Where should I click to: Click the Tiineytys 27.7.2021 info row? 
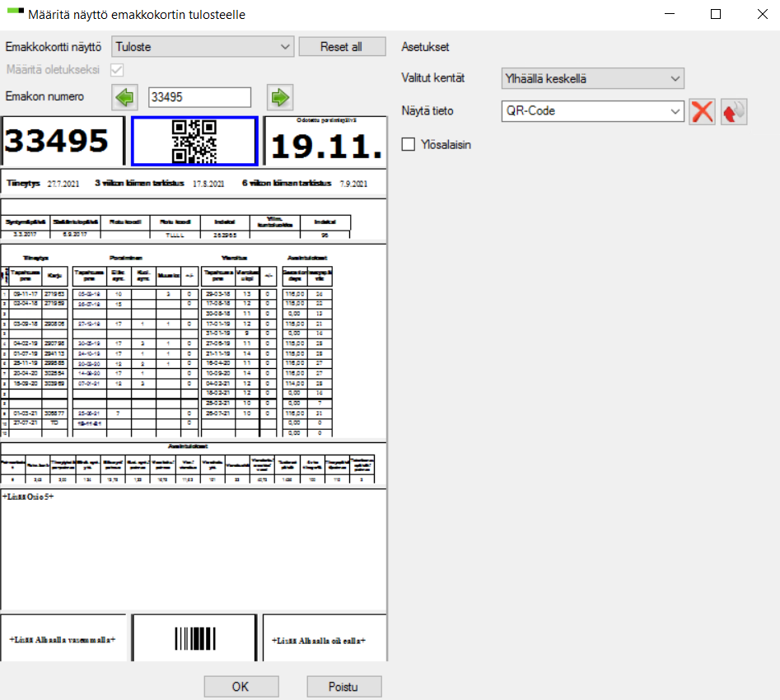tap(194, 183)
